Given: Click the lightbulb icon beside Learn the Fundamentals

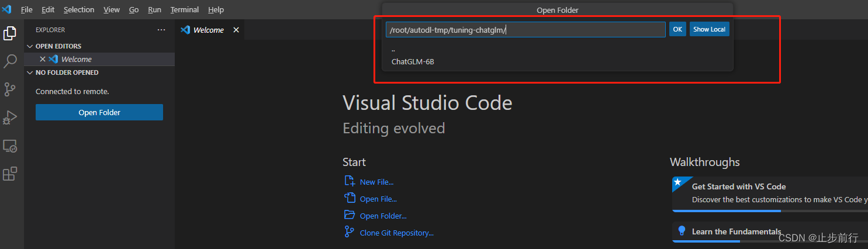Looking at the screenshot, I should [x=682, y=230].
